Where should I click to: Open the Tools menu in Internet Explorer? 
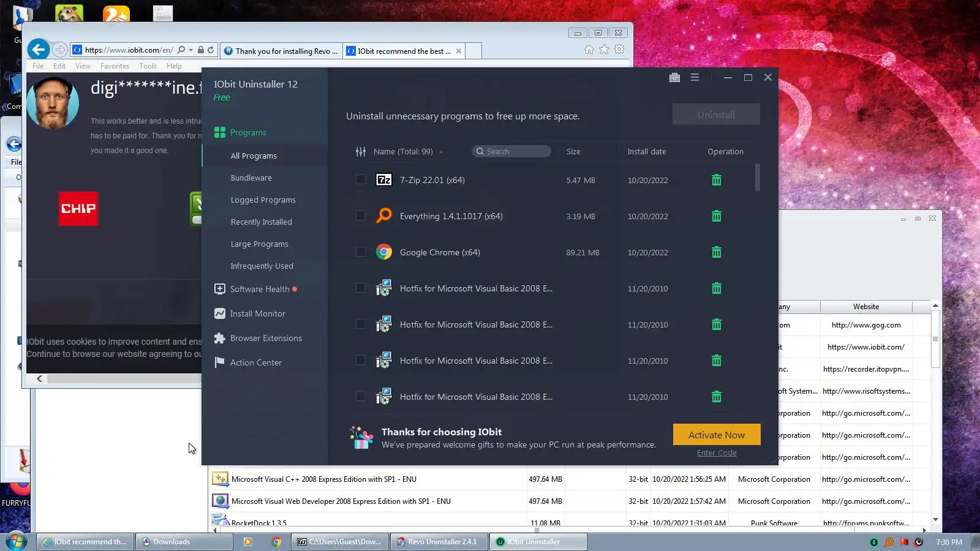tap(148, 66)
